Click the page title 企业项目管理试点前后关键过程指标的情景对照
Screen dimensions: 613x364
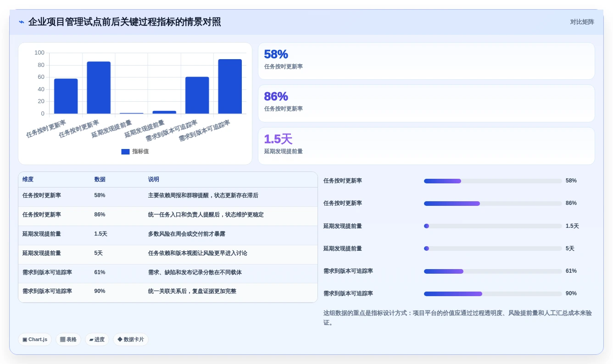pos(124,22)
